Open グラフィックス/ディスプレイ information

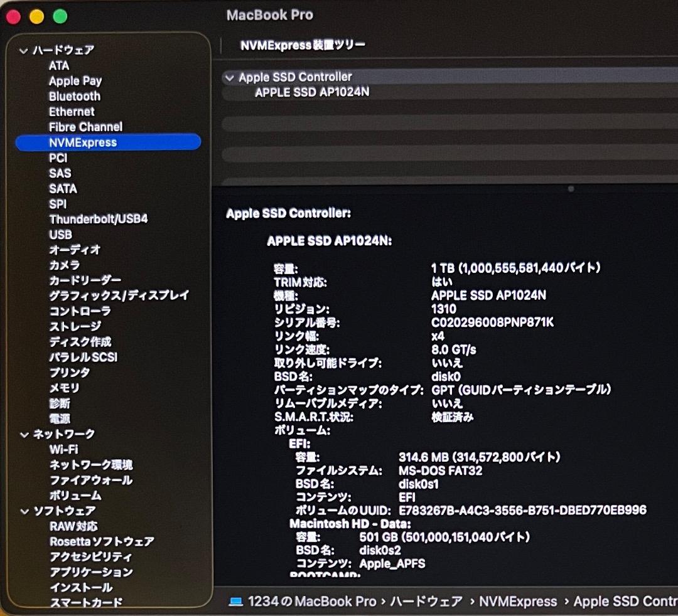119,295
